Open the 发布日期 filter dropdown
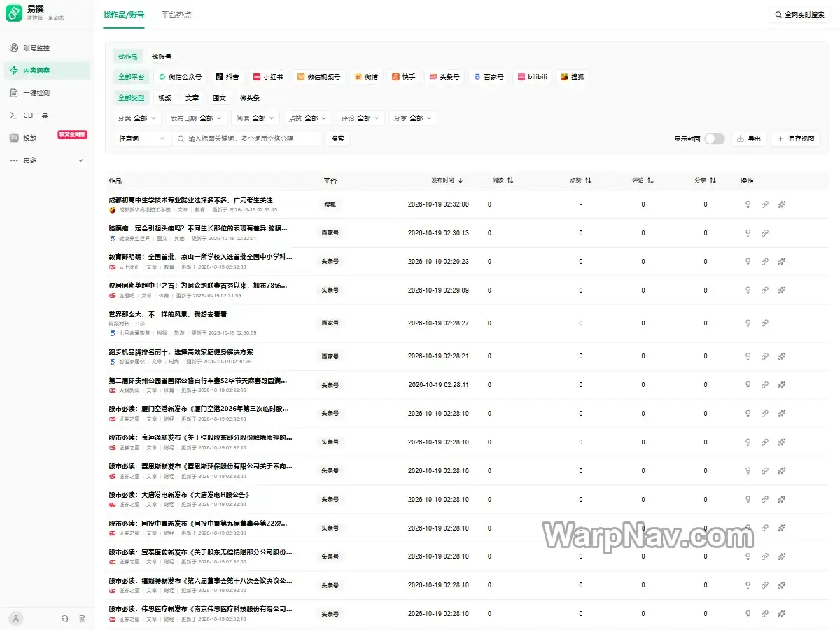The width and height of the screenshot is (840, 630). point(197,118)
